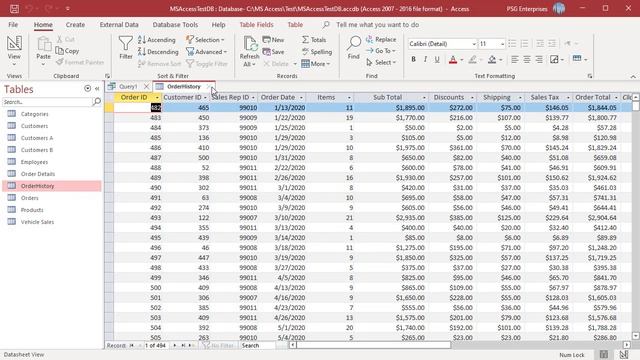The height and width of the screenshot is (360, 640).
Task: Open the Vehicle Sales table
Action: click(37, 222)
